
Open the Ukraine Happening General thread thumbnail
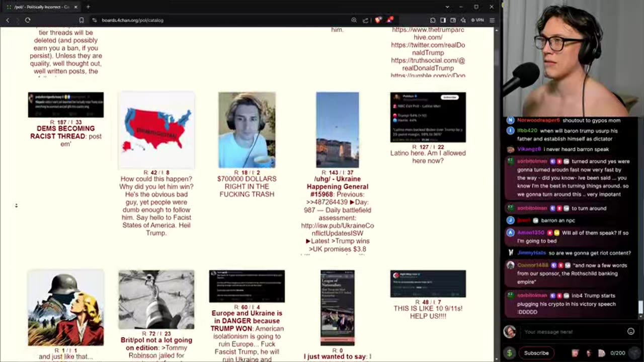click(337, 130)
